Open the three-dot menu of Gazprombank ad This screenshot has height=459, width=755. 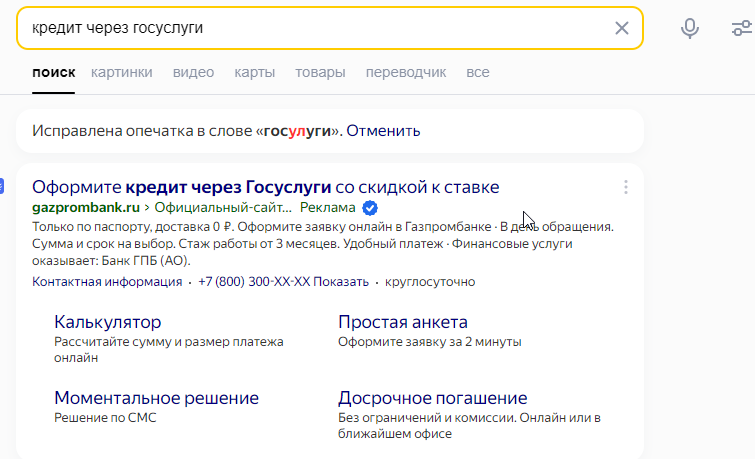click(x=625, y=187)
